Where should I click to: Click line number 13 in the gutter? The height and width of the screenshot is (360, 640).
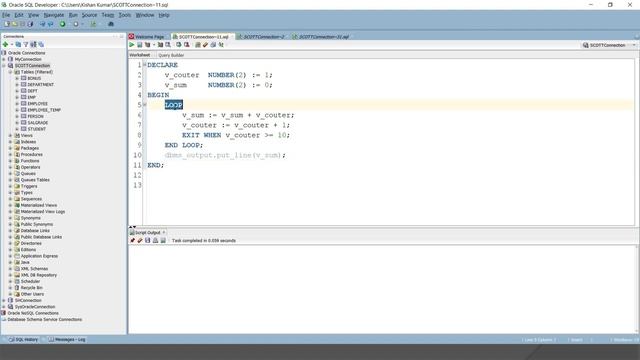pos(137,185)
